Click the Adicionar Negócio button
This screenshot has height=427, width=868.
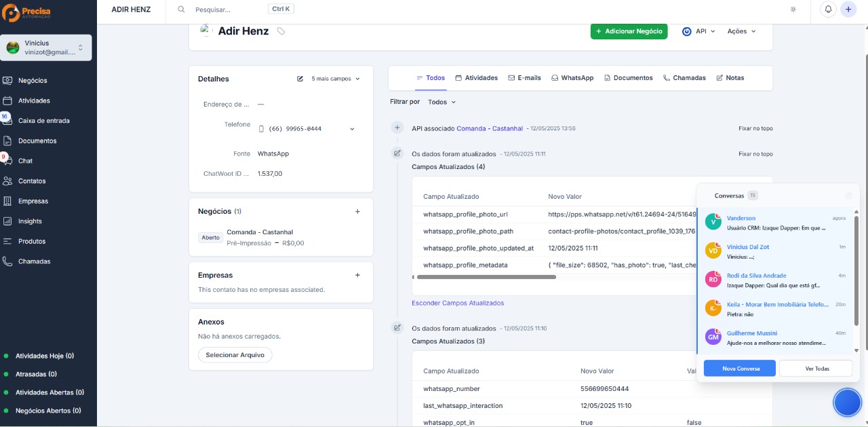(x=629, y=31)
